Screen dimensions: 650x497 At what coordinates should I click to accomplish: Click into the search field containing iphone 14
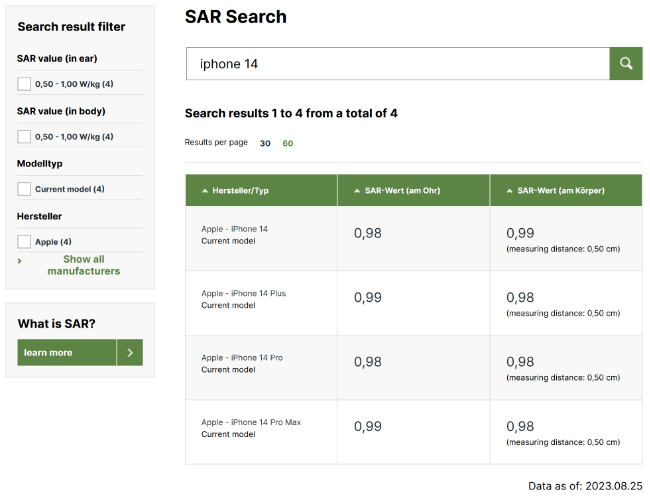[398, 63]
